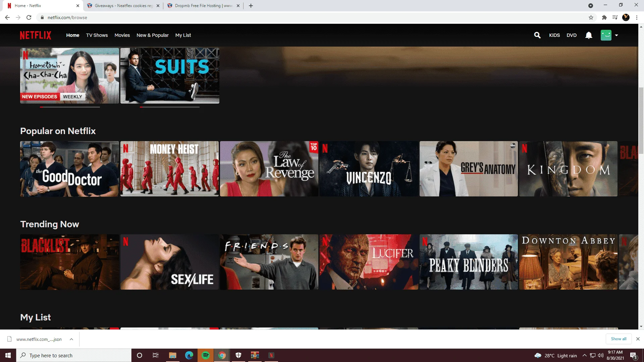644x362 pixels.
Task: Open the Chrome extensions puzzle icon
Action: tap(604, 17)
